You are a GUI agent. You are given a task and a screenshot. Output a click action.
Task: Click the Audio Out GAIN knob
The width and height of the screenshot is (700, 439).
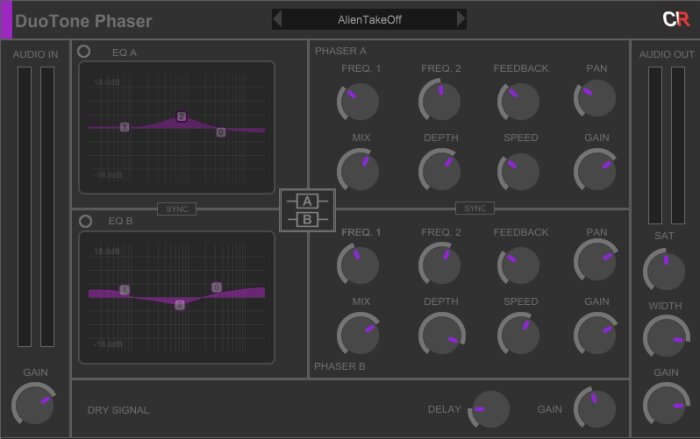point(666,404)
